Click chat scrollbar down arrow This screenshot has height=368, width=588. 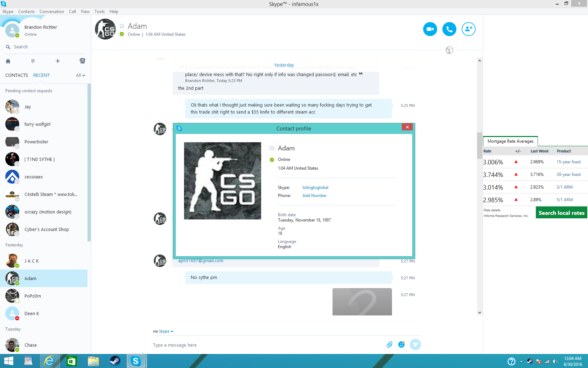point(479,313)
